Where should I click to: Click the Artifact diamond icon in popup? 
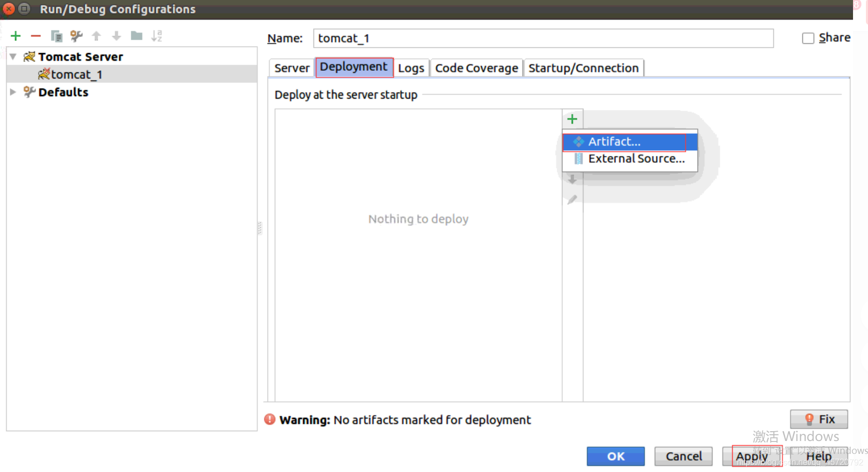(578, 141)
